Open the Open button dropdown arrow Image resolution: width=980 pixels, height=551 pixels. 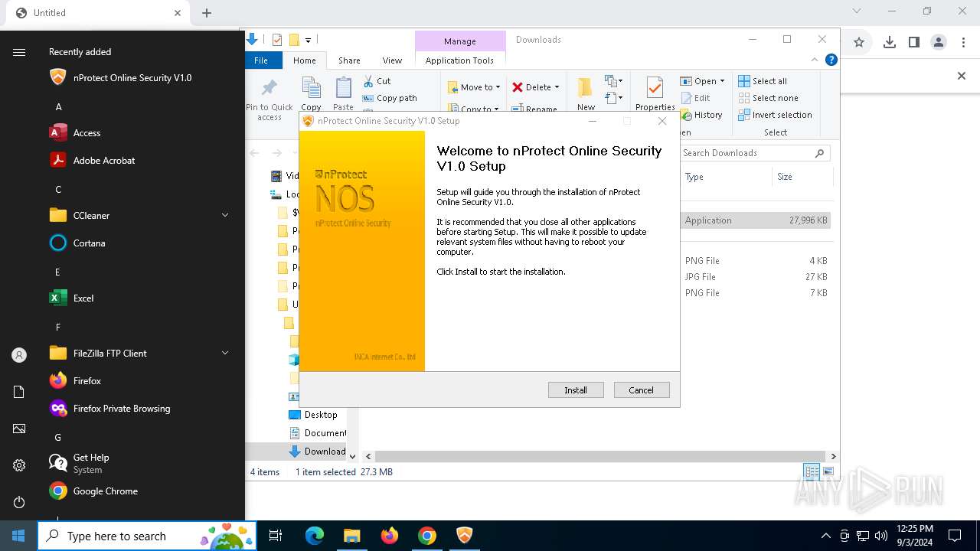pos(722,81)
